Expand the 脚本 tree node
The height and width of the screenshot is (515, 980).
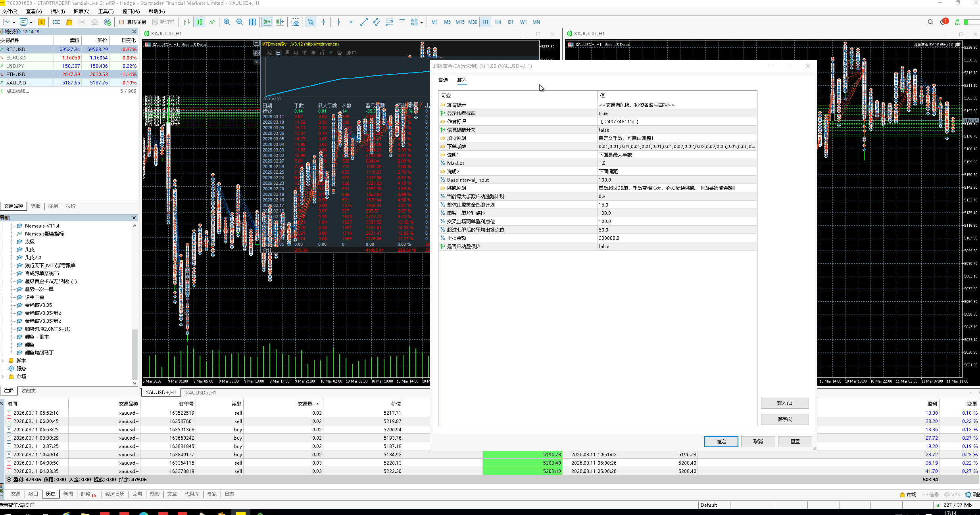[x=3, y=361]
